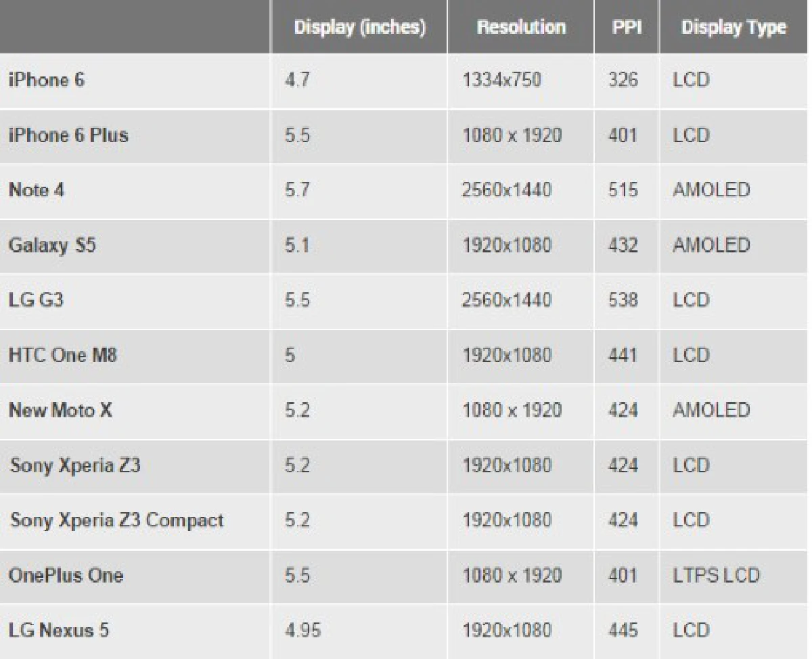
Task: Select the 4.7 display size cell
Action: tap(296, 81)
